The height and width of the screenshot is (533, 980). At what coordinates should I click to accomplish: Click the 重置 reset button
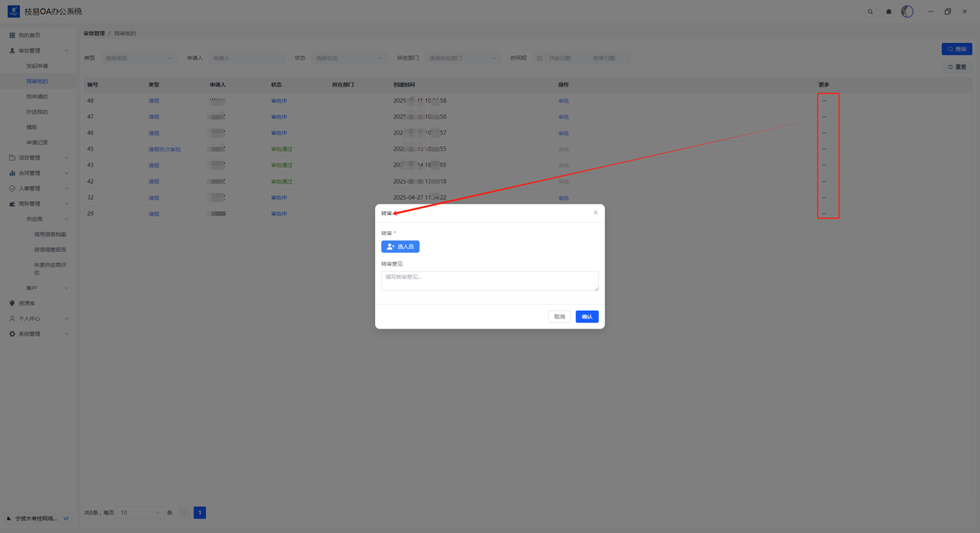[x=956, y=67]
